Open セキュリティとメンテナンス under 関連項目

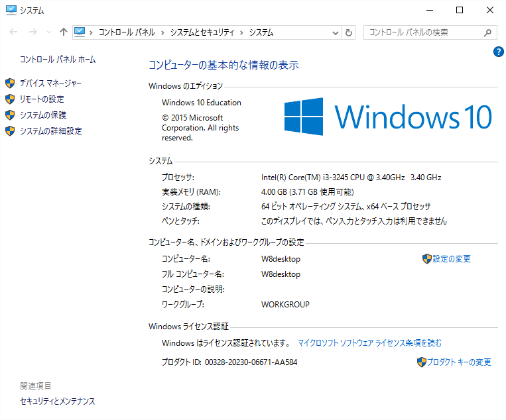click(x=58, y=401)
